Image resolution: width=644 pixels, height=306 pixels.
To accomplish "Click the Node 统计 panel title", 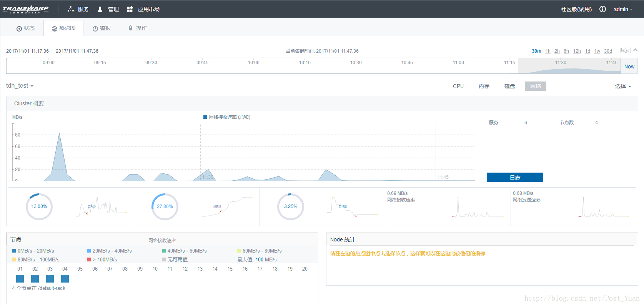I will pos(343,239).
